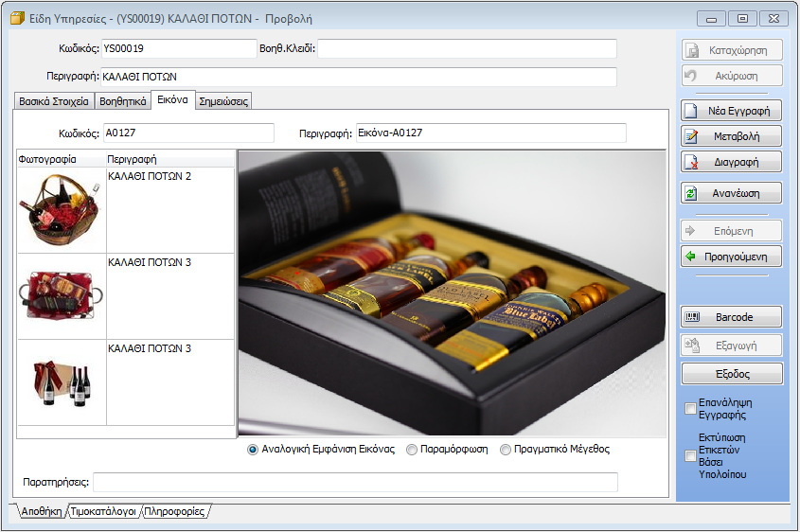
Task: Select Αναλογική Εμφάνιση Εικόνας radio button
Action: [x=252, y=450]
